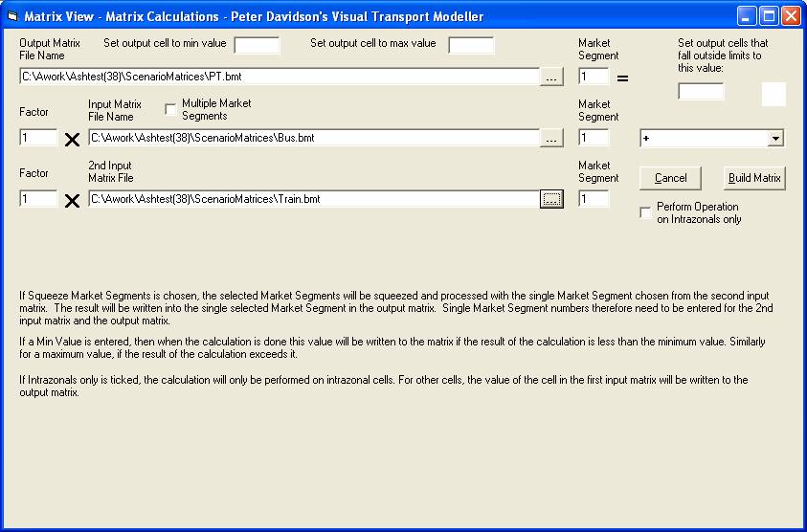Close the Matrix Calculations window
Viewport: 807px width, 532px height.
792,16
